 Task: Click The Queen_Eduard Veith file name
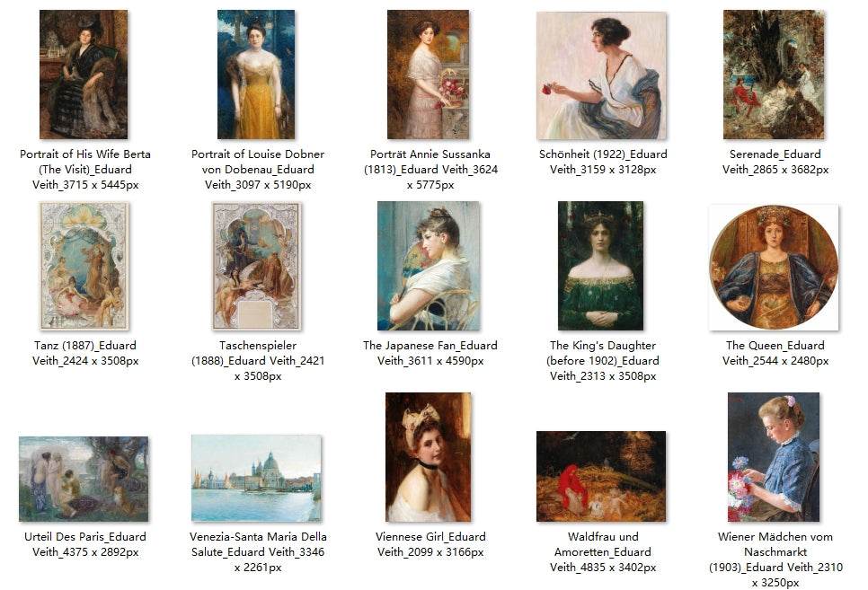pos(775,353)
